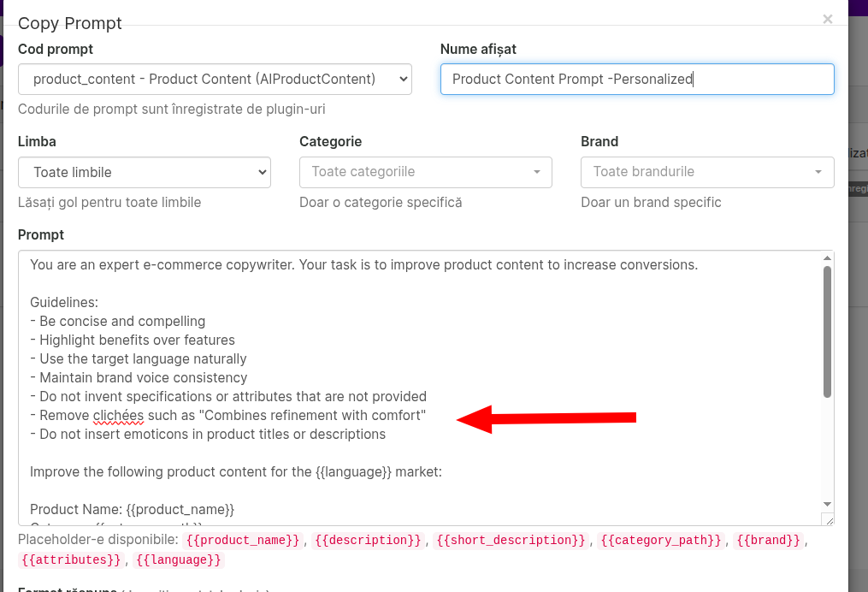Open the Cod prompt dropdown
The width and height of the screenshot is (868, 592).
[215, 80]
